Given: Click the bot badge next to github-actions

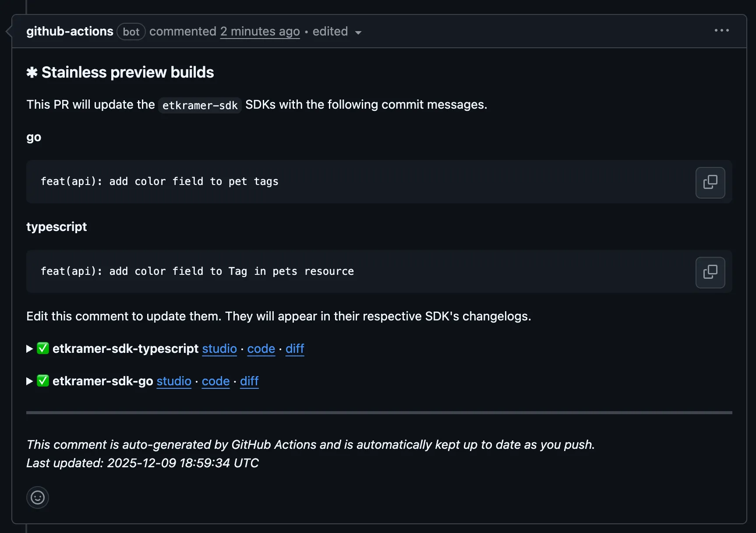Looking at the screenshot, I should (x=131, y=31).
